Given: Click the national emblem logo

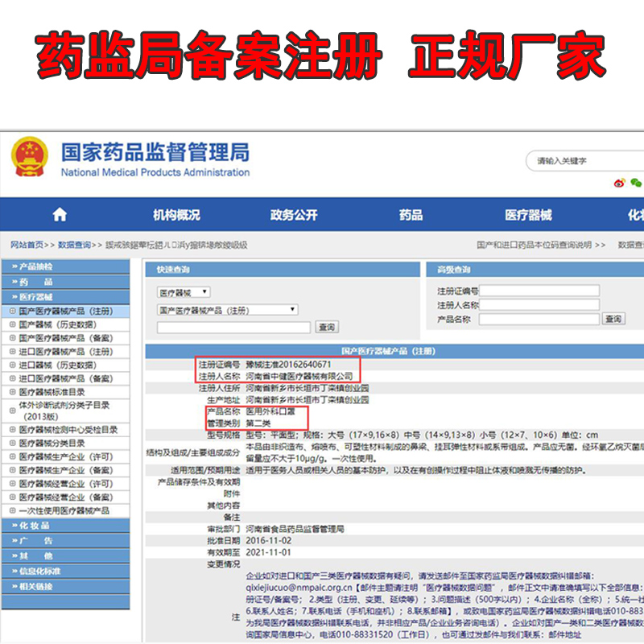Looking at the screenshot, I should (31, 159).
